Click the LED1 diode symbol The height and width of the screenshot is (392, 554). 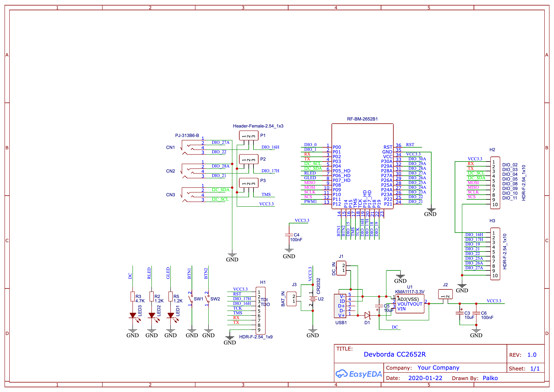[171, 315]
